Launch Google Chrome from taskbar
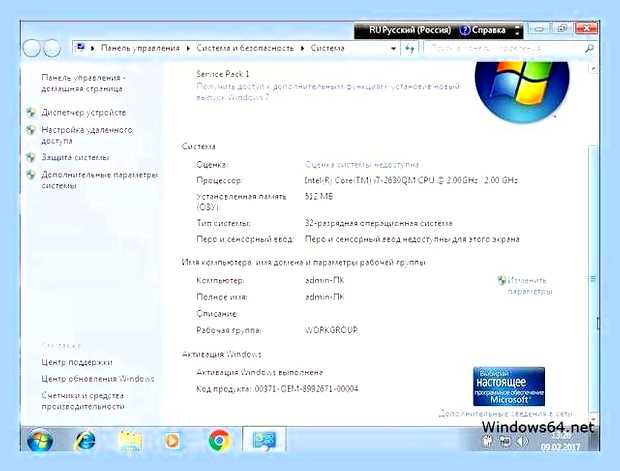The image size is (620, 471). point(219,440)
